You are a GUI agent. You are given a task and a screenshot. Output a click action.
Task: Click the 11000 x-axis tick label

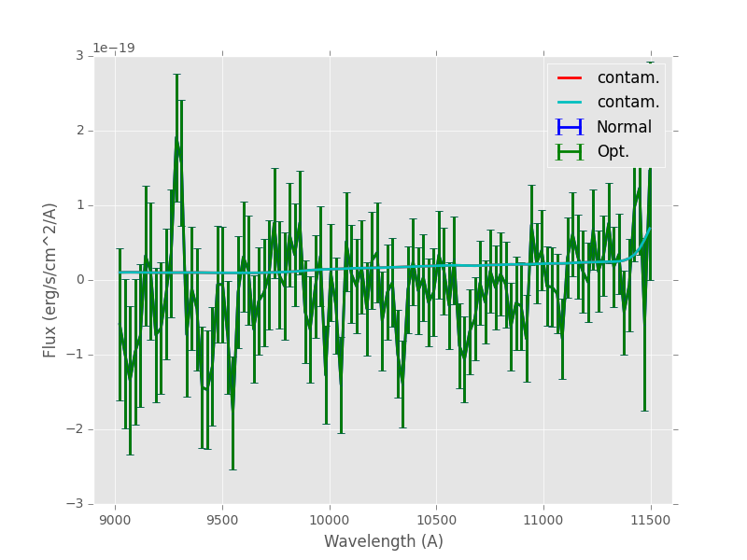point(543,517)
